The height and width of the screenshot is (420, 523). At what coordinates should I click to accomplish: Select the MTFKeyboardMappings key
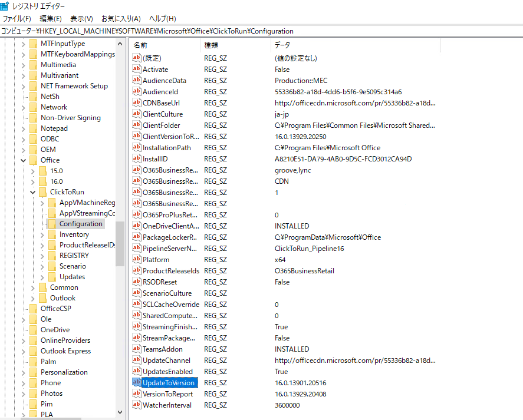(x=77, y=54)
